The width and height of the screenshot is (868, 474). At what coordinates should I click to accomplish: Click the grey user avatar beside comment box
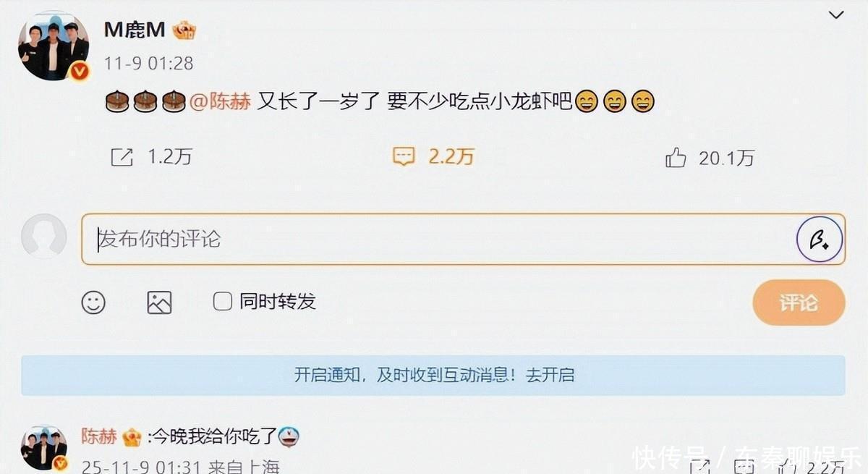point(44,236)
